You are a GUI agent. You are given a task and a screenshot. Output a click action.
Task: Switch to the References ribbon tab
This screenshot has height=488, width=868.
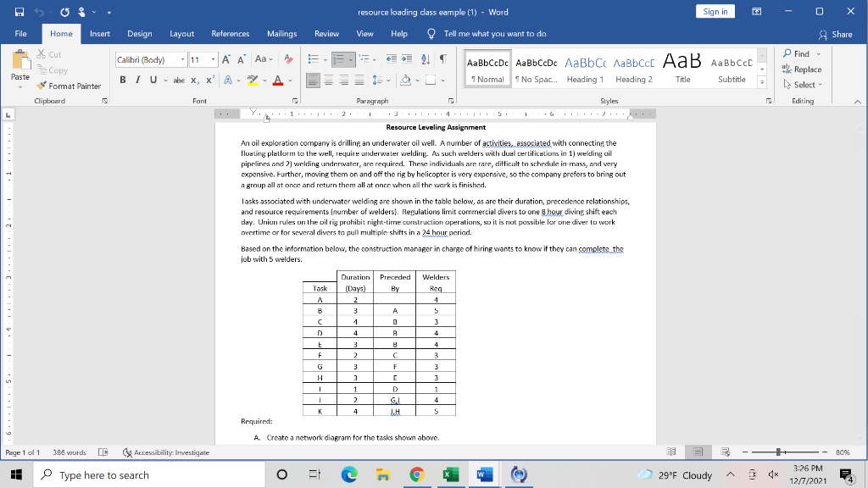tap(228, 35)
